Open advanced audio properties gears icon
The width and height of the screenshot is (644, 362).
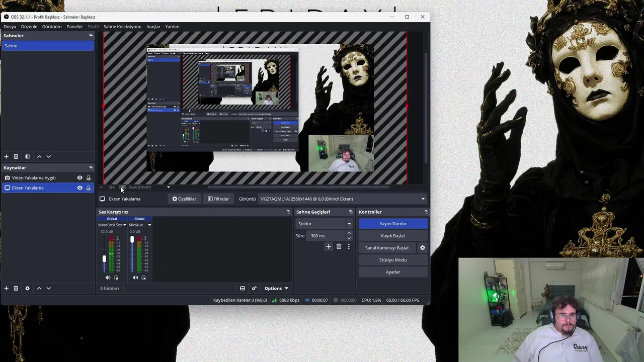(254, 289)
